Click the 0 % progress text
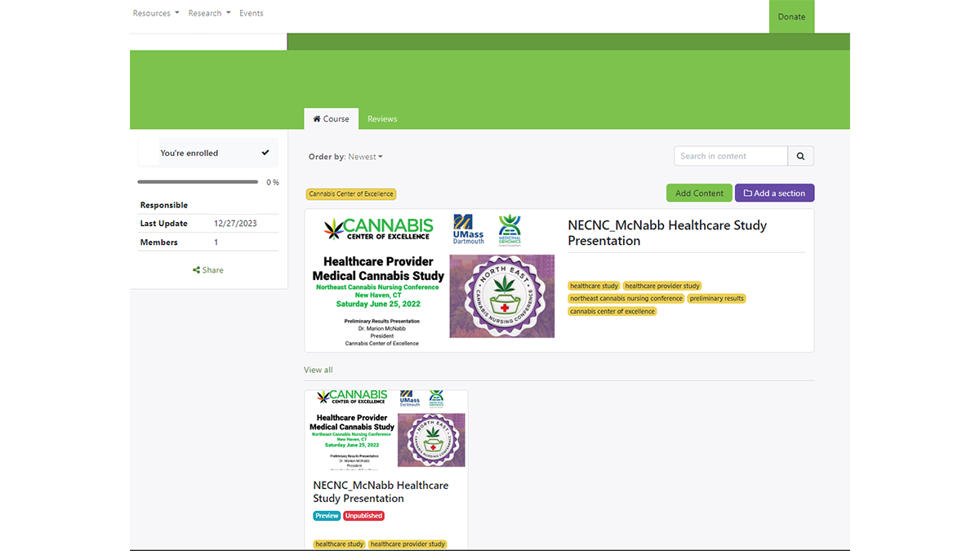 (273, 182)
